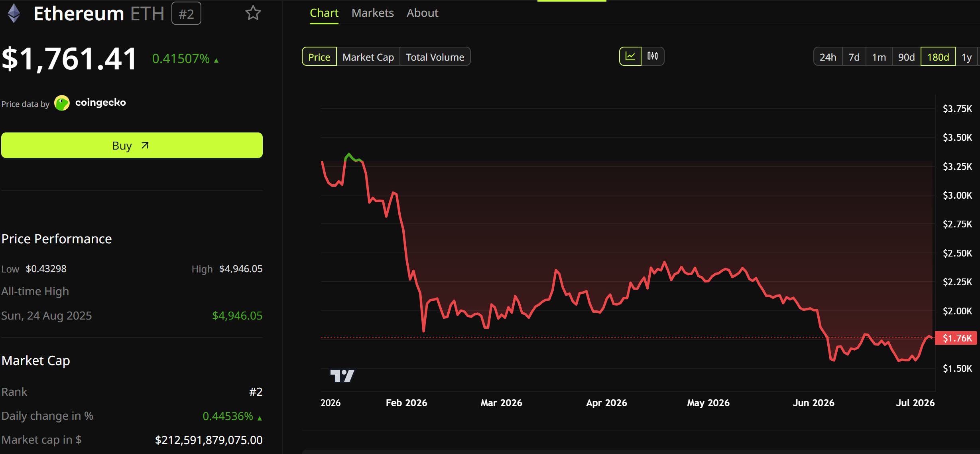Set chart range to 1y
980x454 pixels.
click(966, 57)
